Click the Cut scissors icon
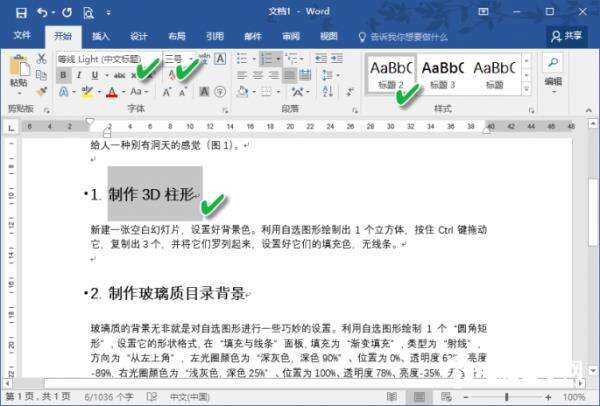This screenshot has width=600, height=406. (41, 59)
